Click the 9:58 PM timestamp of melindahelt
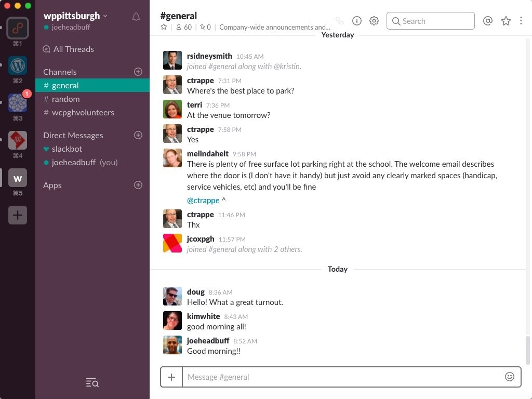The width and height of the screenshot is (532, 399). [244, 154]
